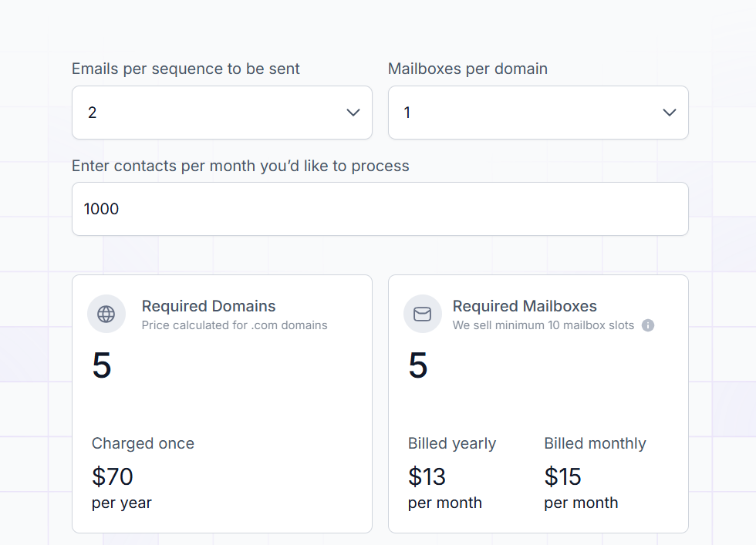Click the globe icon in Required Domains card

pyautogui.click(x=106, y=314)
